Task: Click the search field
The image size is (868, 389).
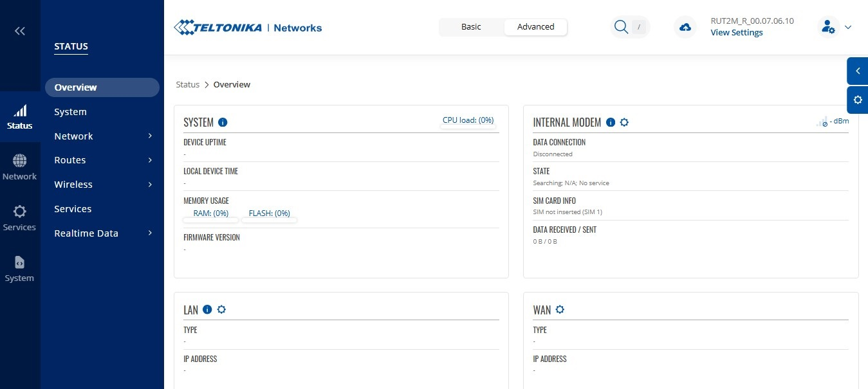Action: (629, 27)
